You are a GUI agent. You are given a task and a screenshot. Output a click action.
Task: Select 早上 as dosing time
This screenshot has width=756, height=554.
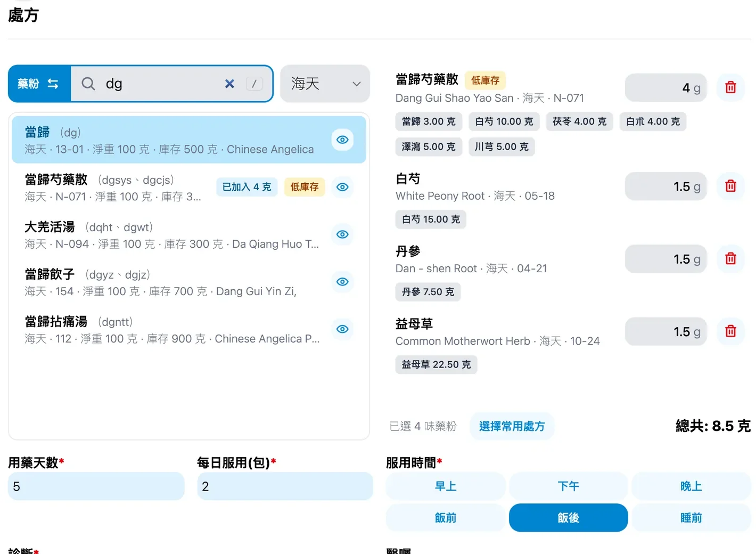click(446, 486)
